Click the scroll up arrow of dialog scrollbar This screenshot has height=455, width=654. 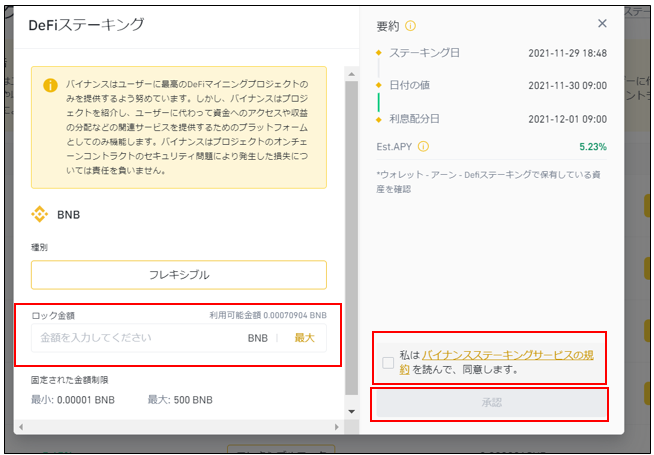(352, 74)
